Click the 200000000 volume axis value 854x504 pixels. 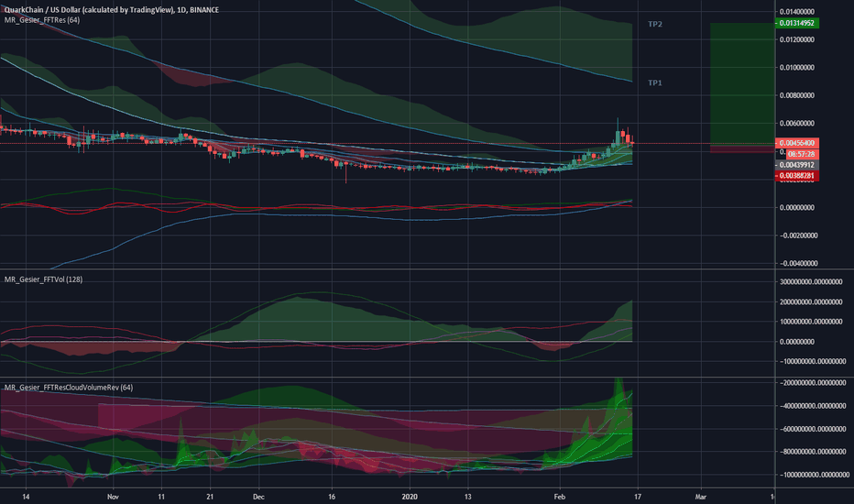point(812,301)
